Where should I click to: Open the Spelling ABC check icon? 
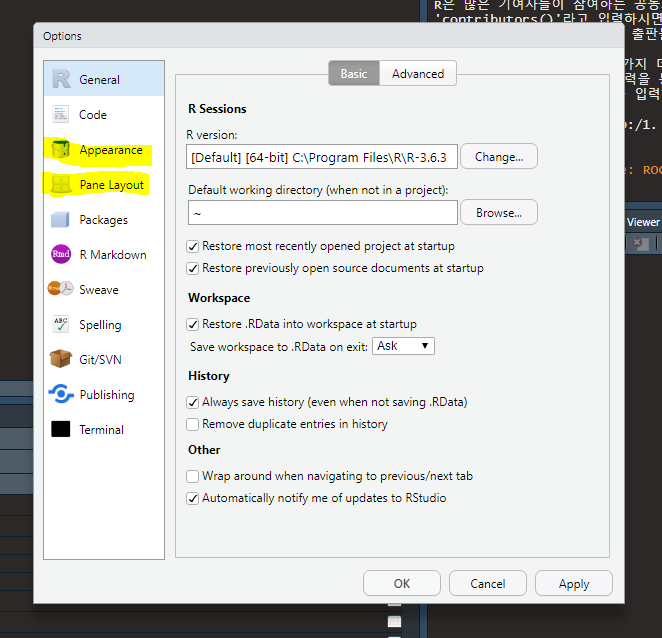[61, 324]
